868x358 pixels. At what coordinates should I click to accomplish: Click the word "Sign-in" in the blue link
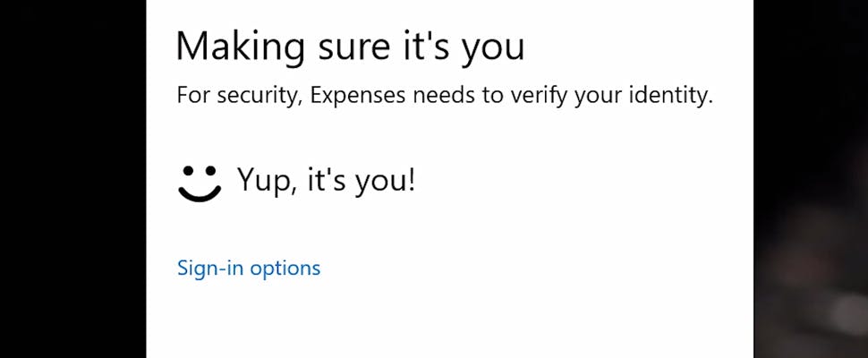coord(210,268)
